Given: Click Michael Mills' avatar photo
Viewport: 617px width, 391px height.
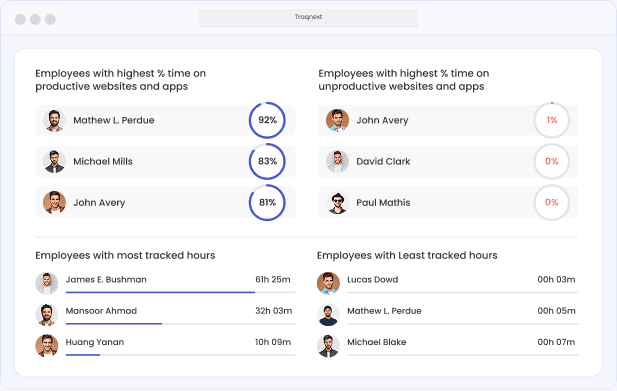Looking at the screenshot, I should [54, 161].
